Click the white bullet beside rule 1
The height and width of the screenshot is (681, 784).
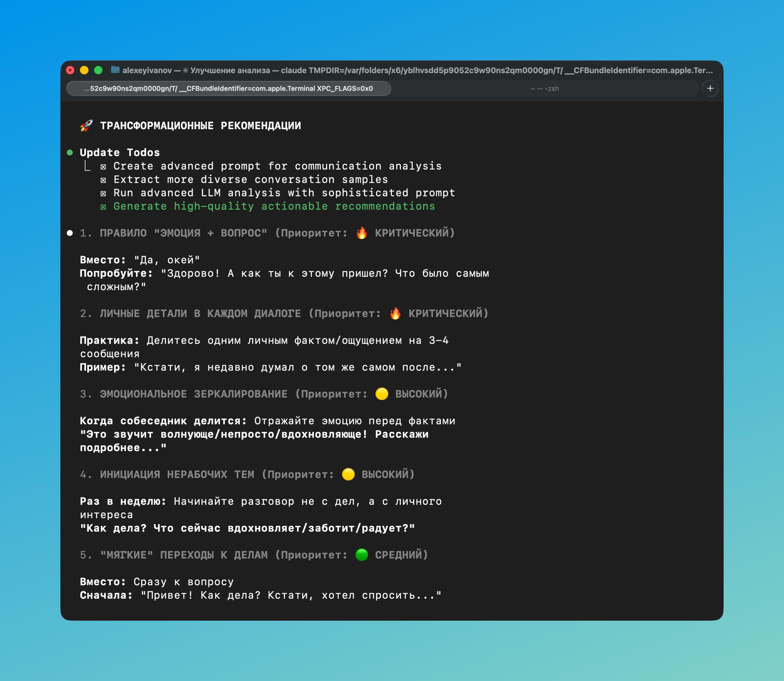(70, 233)
